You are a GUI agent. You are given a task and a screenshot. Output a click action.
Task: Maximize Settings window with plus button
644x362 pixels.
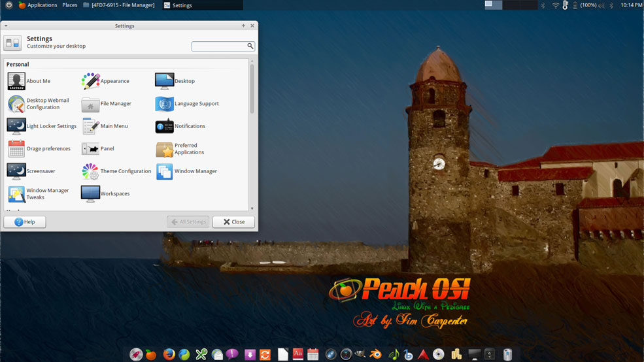pos(244,26)
